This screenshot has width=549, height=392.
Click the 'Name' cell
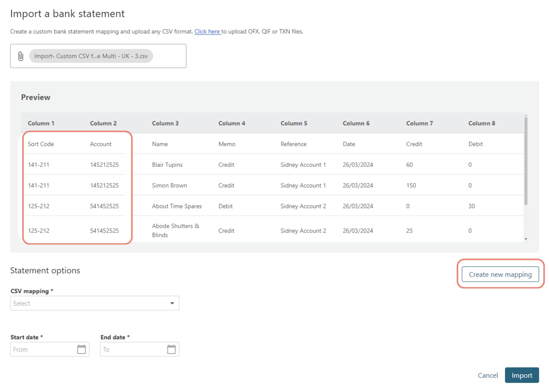tap(160, 144)
